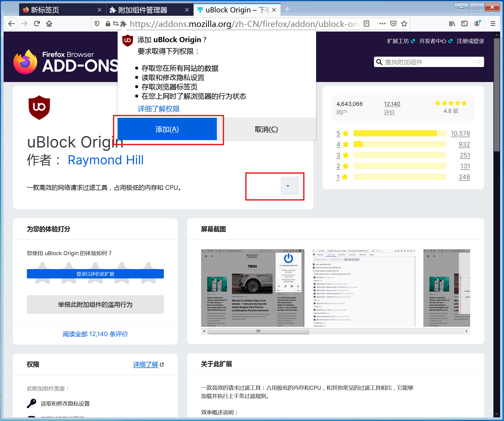Screen dimensions: 504x421
Task: Open page actions three-dot menu
Action: point(382,24)
